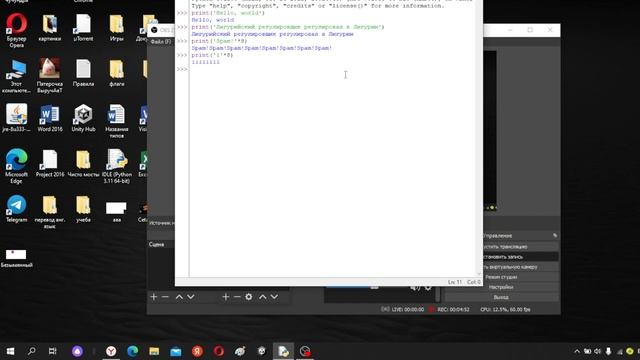Select the µTorrent desktop shortcut
The width and height of the screenshot is (640, 360).
point(83,28)
